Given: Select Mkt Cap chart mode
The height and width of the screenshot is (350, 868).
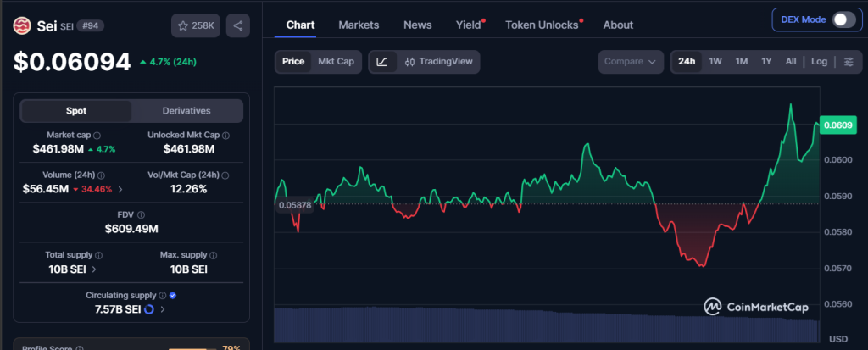Looking at the screenshot, I should coord(336,62).
